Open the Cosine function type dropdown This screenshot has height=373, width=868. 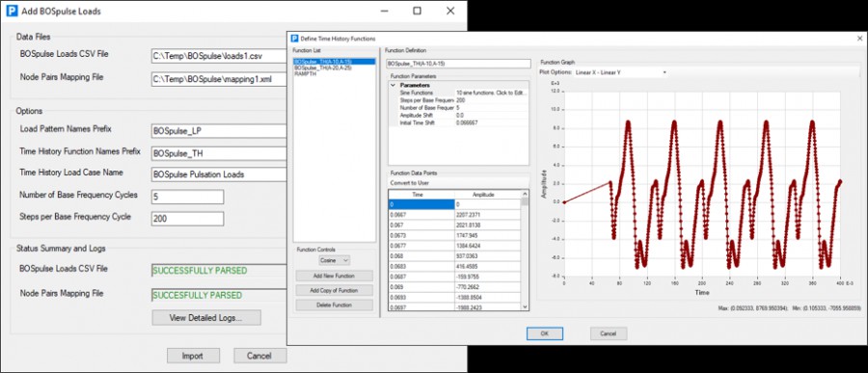(x=335, y=260)
